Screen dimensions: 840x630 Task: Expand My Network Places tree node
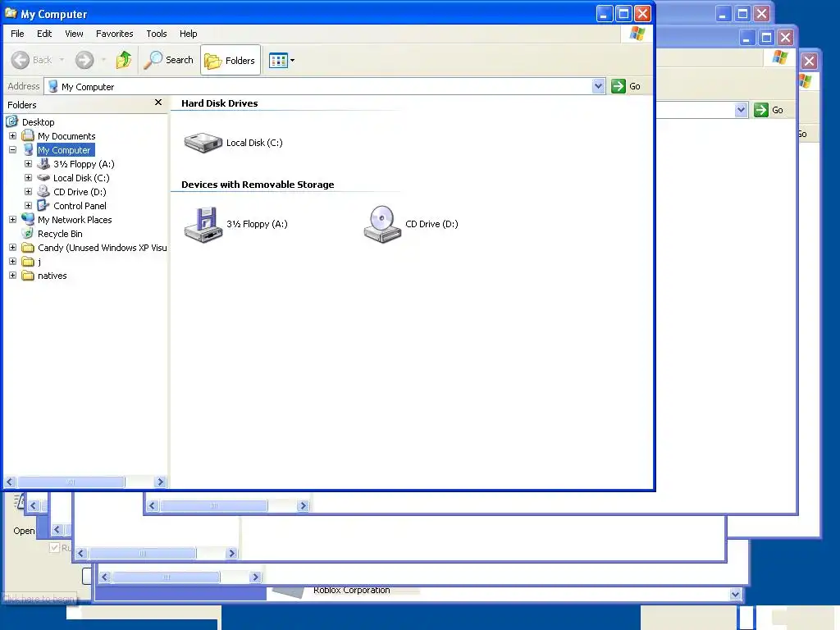(13, 220)
